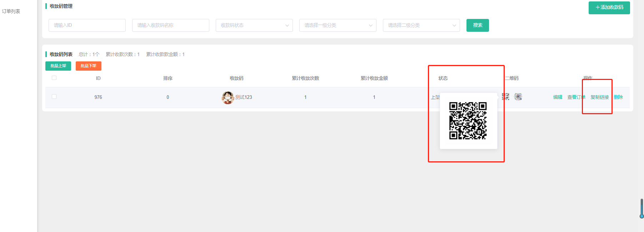Focus the 请输入ID input field

pyautogui.click(x=87, y=25)
